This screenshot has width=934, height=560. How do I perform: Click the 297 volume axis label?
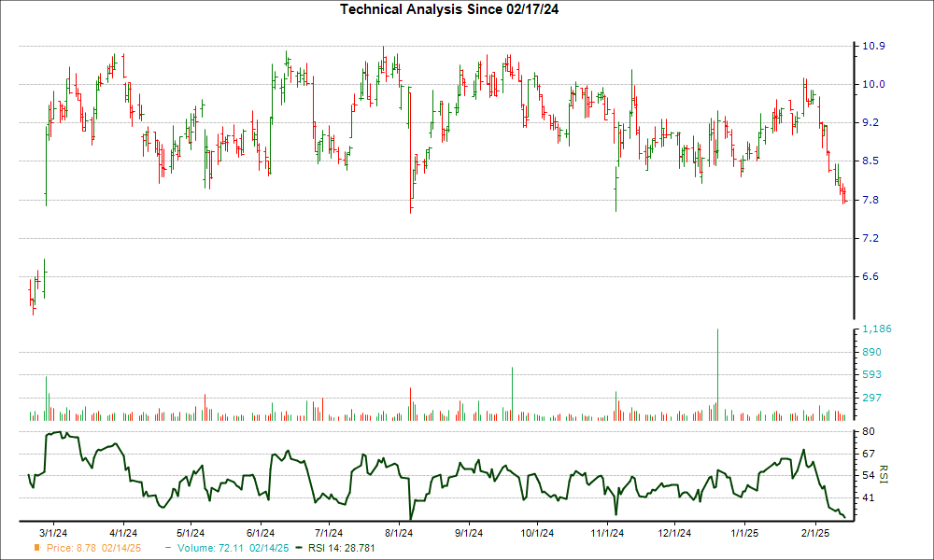(x=872, y=399)
